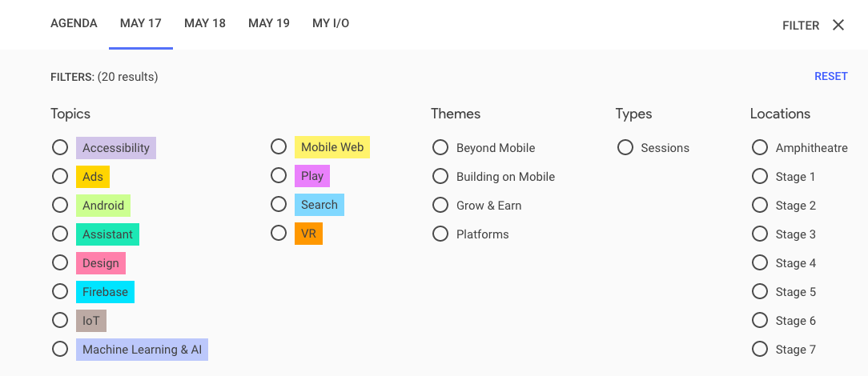The image size is (868, 376).
Task: Choose the Stage 4 location filter
Action: [x=760, y=263]
